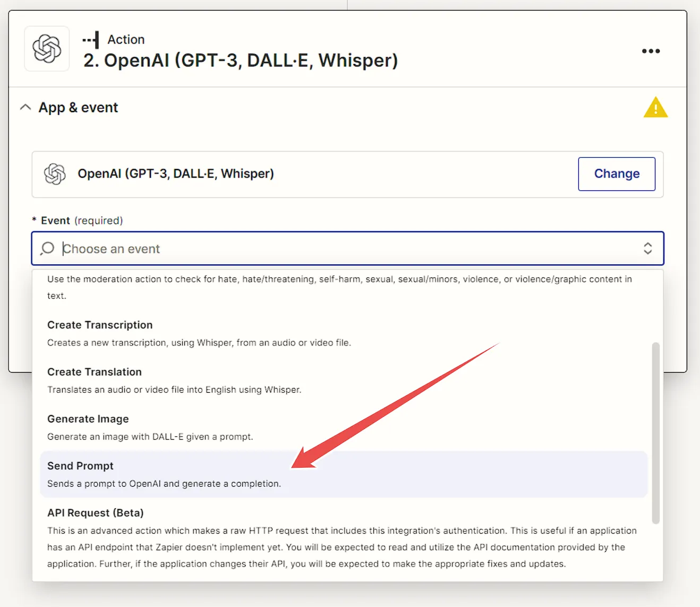Select the Create Transcription event
The height and width of the screenshot is (607, 700).
344,333
